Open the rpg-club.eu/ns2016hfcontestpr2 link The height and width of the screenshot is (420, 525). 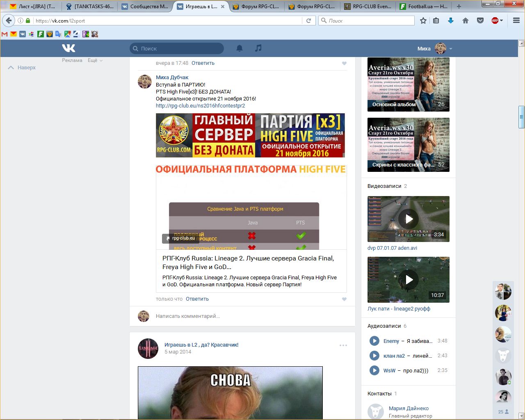click(x=201, y=106)
